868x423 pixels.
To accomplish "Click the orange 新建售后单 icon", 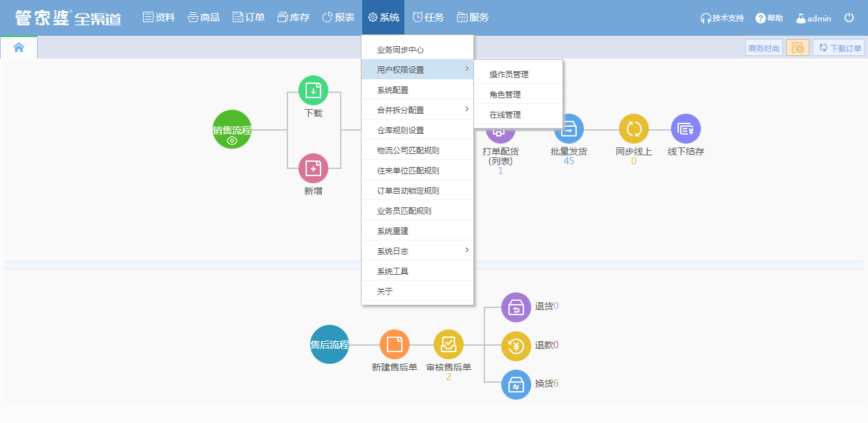I will click(x=394, y=344).
